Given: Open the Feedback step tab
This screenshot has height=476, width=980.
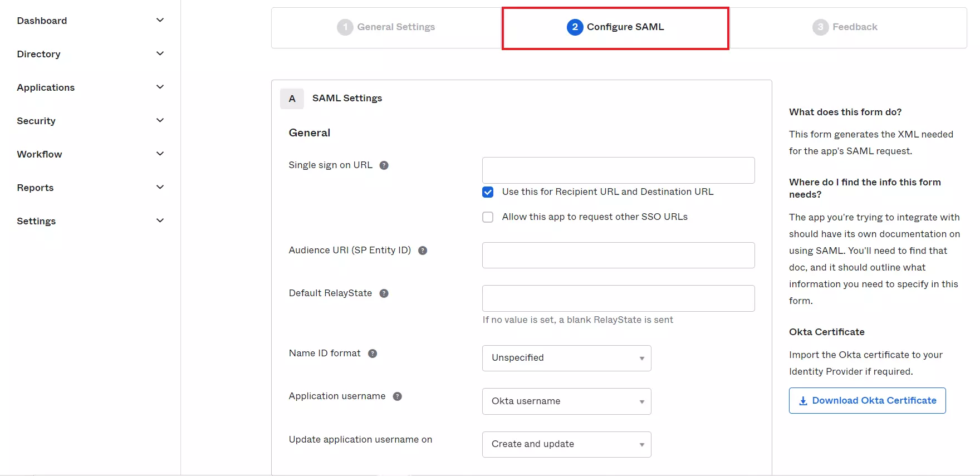Looking at the screenshot, I should pos(847,27).
